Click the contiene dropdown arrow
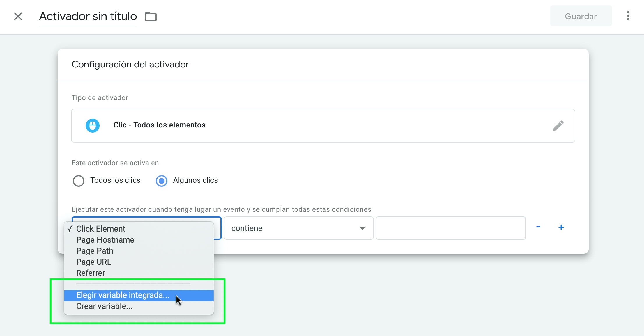The image size is (644, 336). point(362,228)
